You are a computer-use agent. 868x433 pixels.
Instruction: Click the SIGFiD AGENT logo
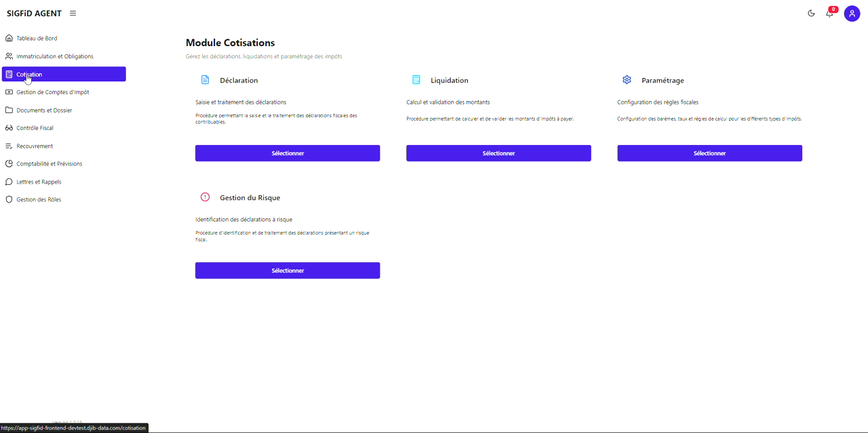(33, 13)
